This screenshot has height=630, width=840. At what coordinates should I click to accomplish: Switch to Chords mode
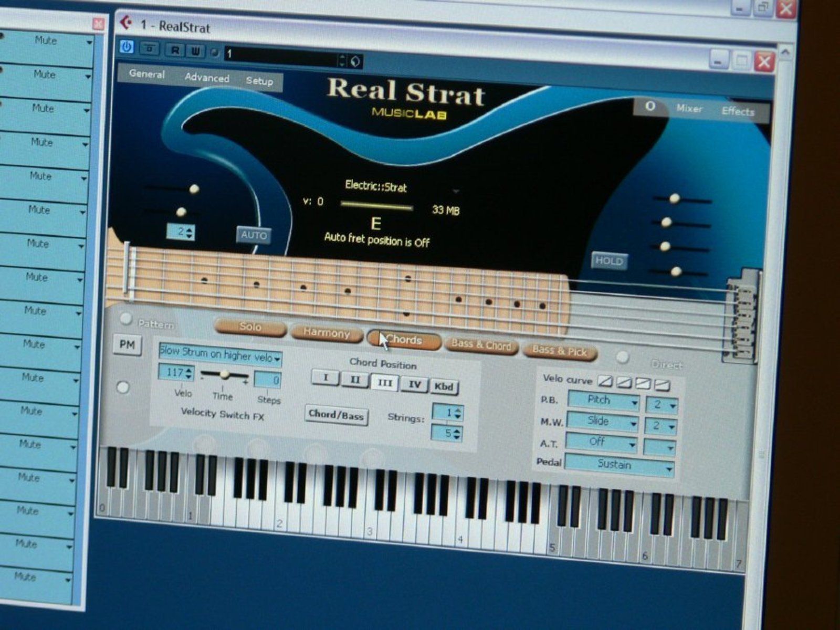click(x=404, y=340)
